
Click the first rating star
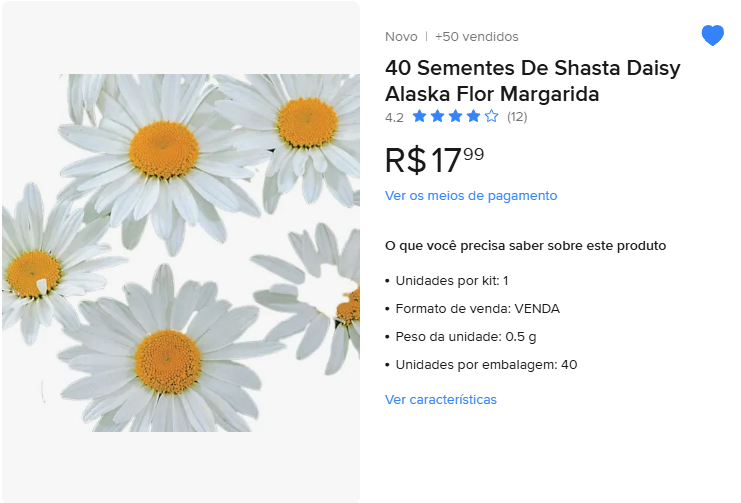pyautogui.click(x=419, y=117)
